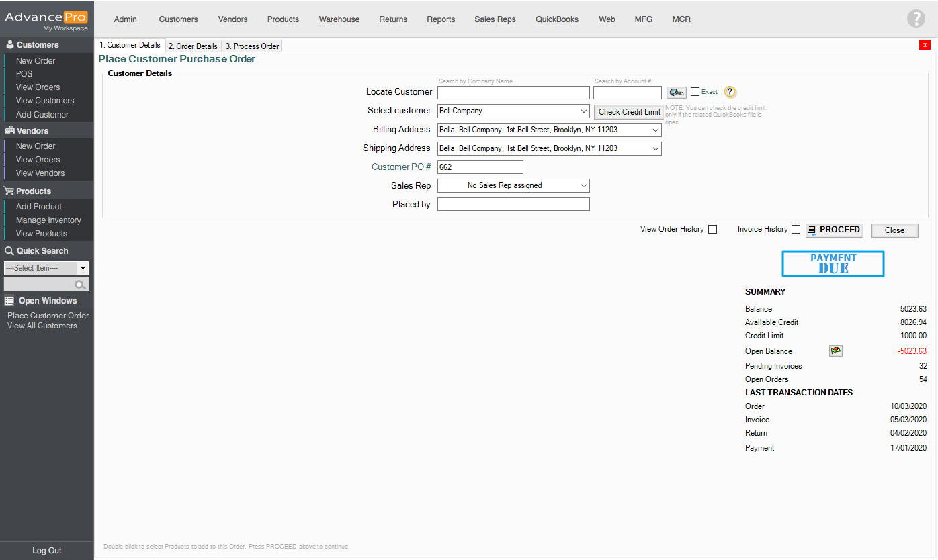Click the help question mark icon at top right
This screenshot has width=938, height=560.
(916, 19)
